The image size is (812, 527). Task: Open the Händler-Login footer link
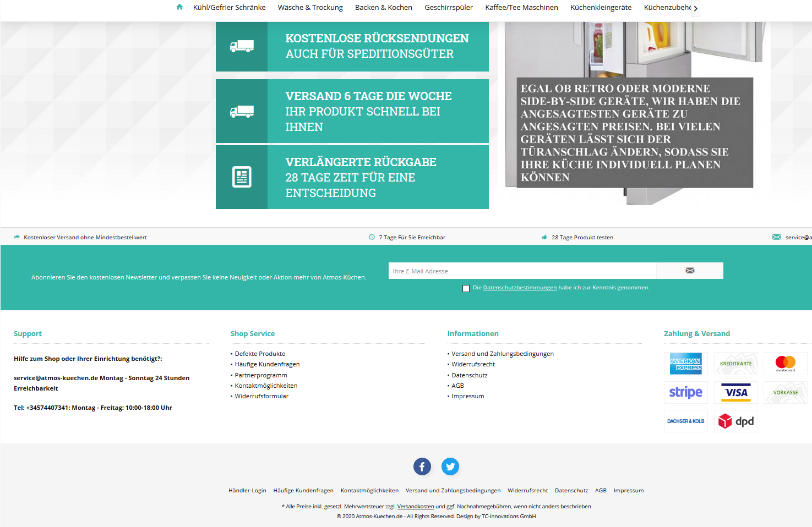(247, 491)
